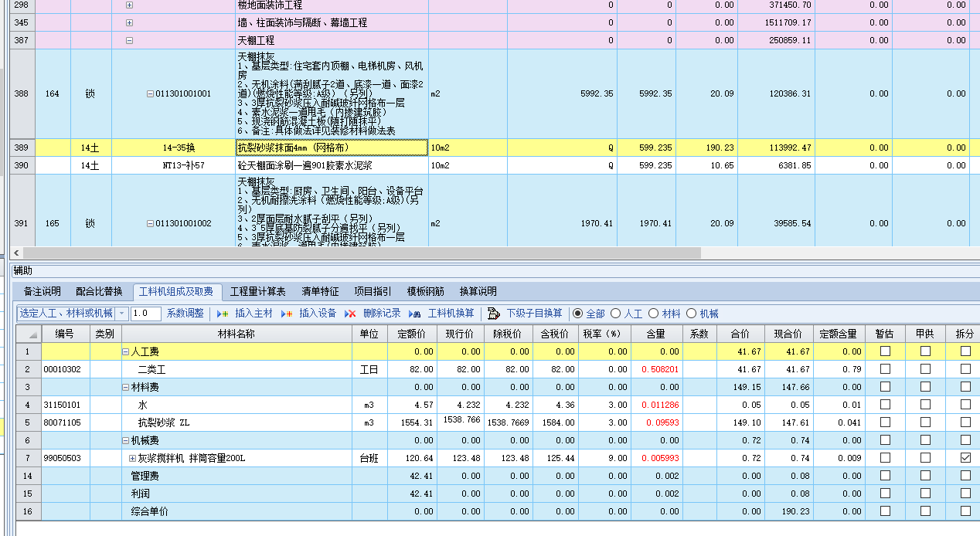Collapse item 011301001002
The height and width of the screenshot is (536, 980).
(151, 224)
